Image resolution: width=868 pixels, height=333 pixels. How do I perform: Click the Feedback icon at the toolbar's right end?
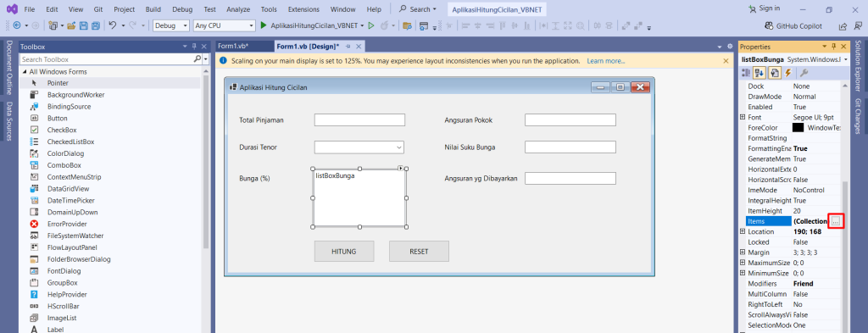[x=858, y=26]
